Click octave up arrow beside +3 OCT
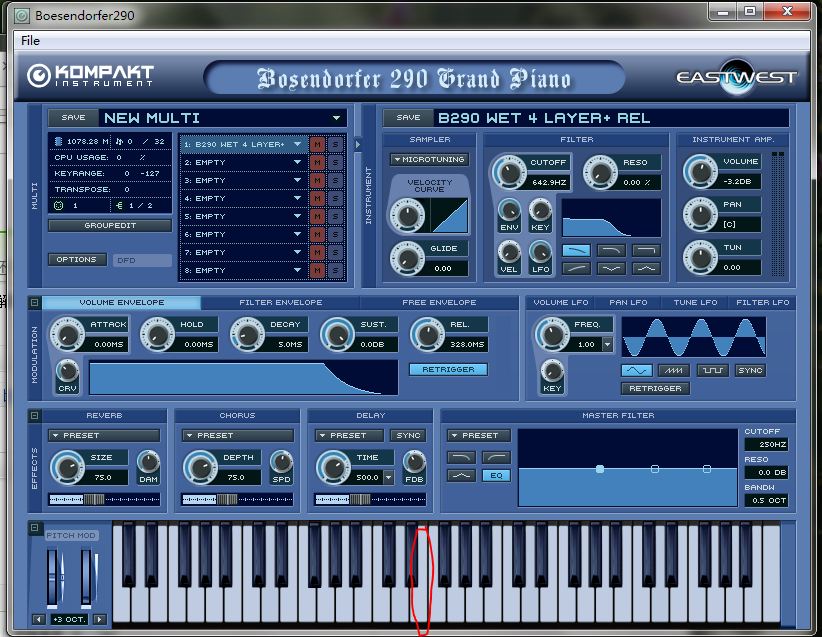This screenshot has height=637, width=822. coord(99,619)
